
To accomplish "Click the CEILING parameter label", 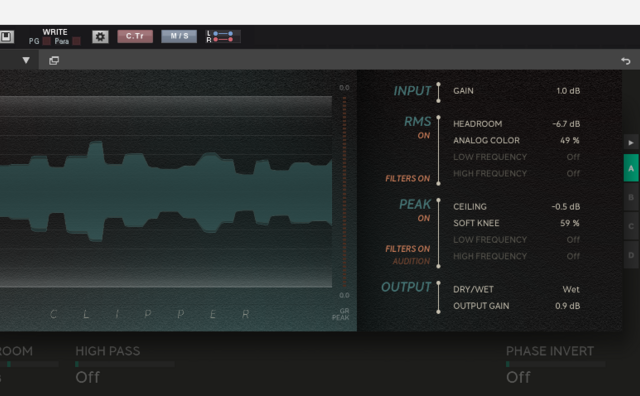I will (470, 207).
